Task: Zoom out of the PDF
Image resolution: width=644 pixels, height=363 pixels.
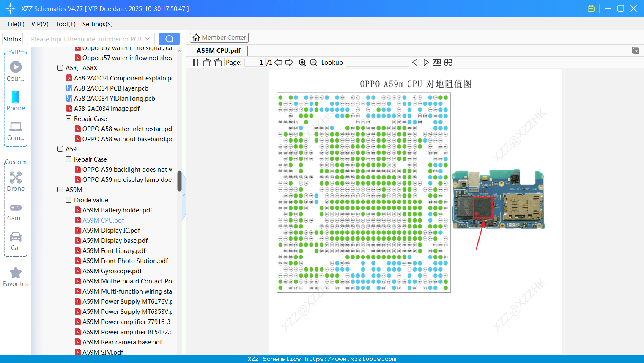Action: click(313, 63)
